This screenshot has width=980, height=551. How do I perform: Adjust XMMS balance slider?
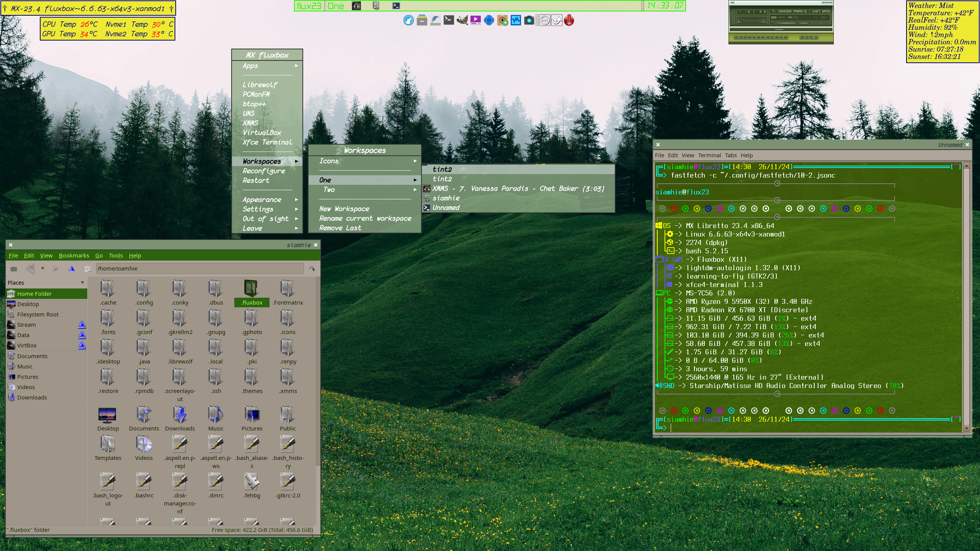coord(804,23)
